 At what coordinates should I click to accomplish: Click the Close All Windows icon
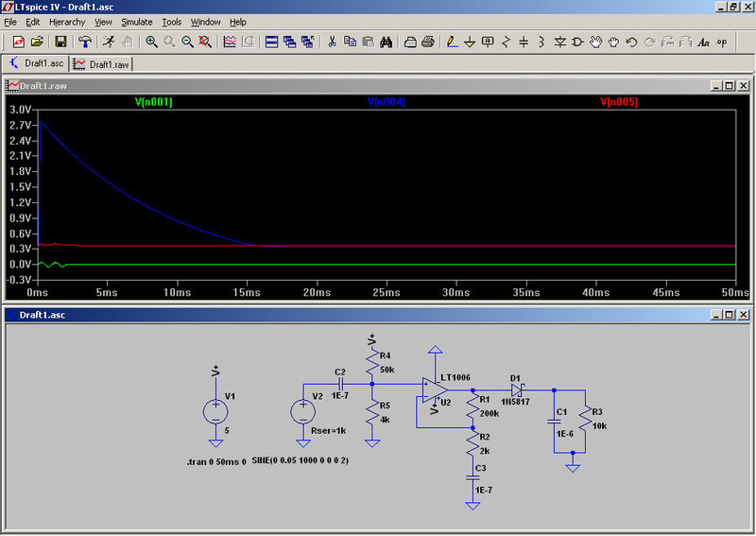pyautogui.click(x=308, y=42)
